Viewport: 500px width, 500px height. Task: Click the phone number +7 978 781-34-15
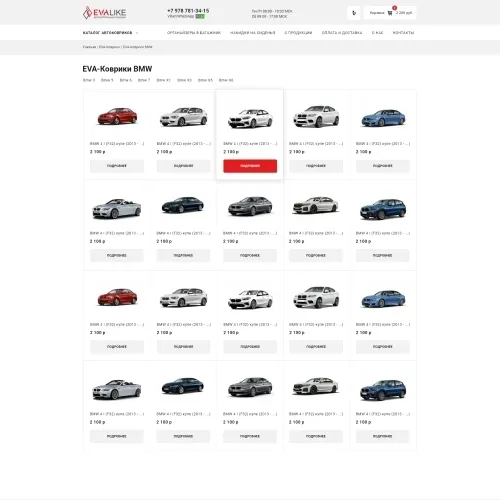pos(188,11)
